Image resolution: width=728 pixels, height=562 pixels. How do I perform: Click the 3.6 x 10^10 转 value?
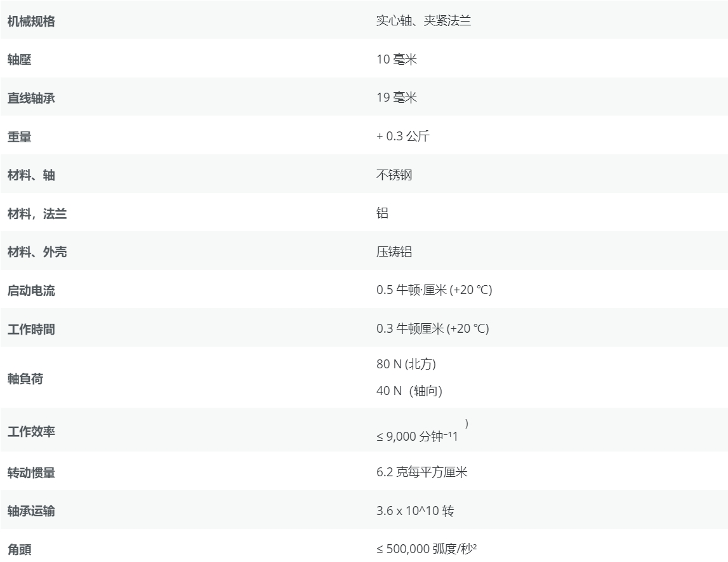coord(414,511)
